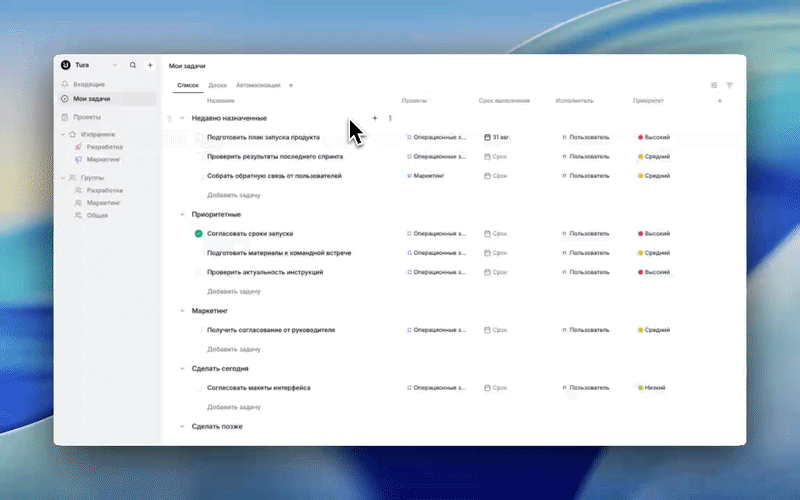Click the Мои задачи icon in the sidebar
Image resolution: width=800 pixels, height=500 pixels.
[65, 98]
